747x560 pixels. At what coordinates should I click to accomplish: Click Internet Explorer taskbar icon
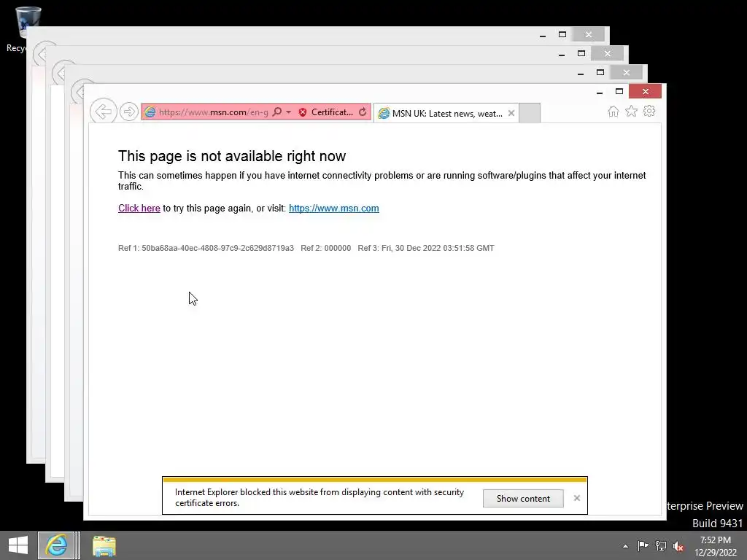(x=56, y=545)
